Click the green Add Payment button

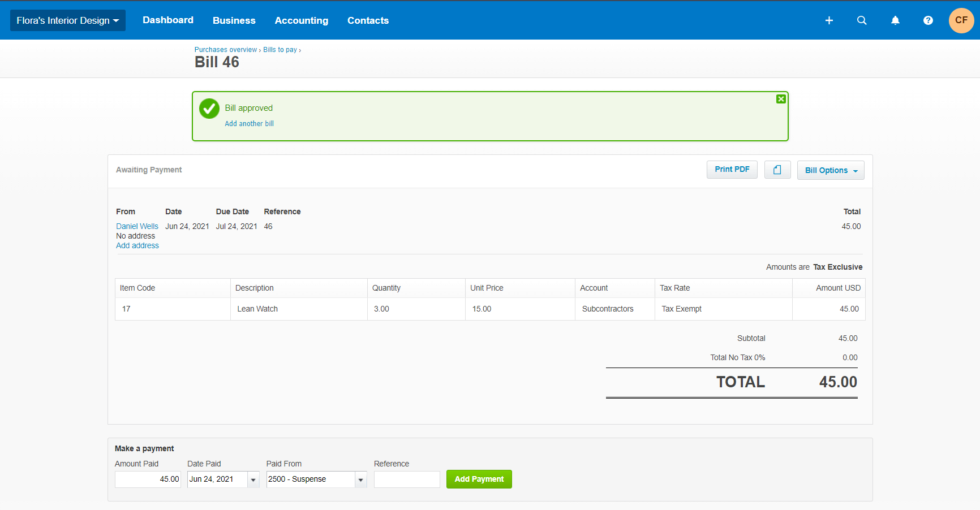coord(479,479)
